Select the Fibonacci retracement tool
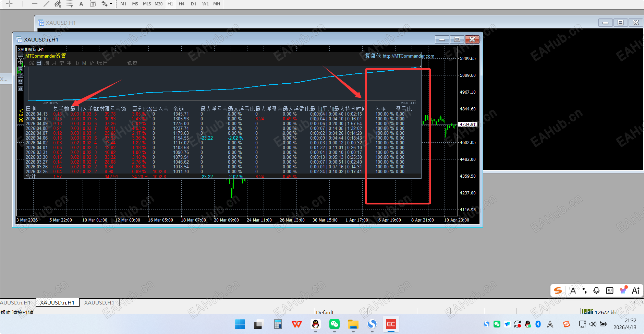The height and width of the screenshot is (334, 644). pos(70,4)
